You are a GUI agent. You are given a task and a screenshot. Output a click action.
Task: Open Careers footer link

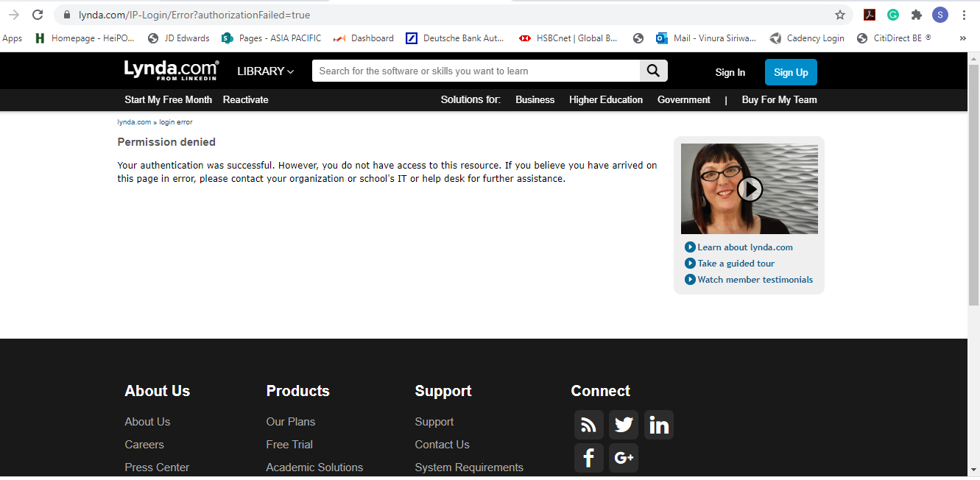pos(144,445)
